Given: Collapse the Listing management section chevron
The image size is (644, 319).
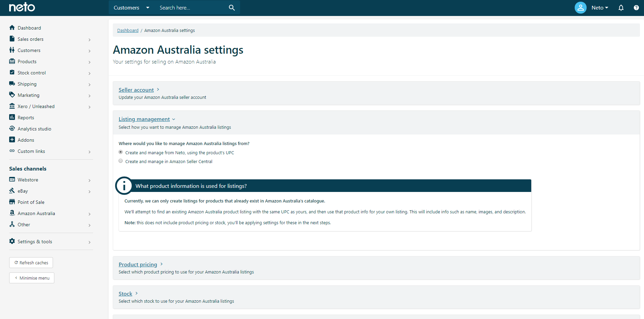Looking at the screenshot, I should click(x=174, y=119).
